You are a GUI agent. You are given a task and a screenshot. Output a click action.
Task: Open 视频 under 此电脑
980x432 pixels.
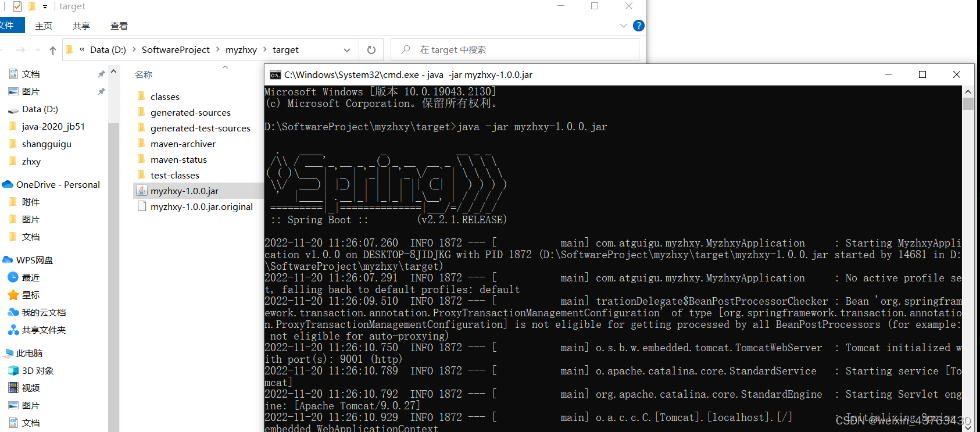[31, 388]
